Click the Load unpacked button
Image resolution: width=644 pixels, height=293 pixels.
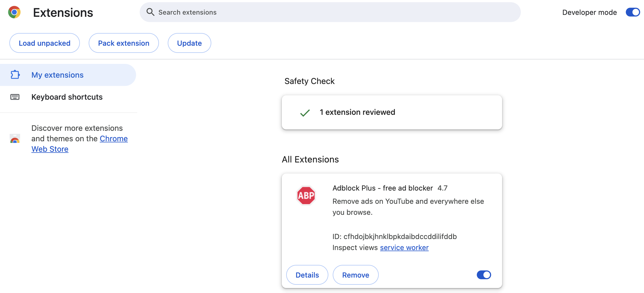click(x=45, y=43)
